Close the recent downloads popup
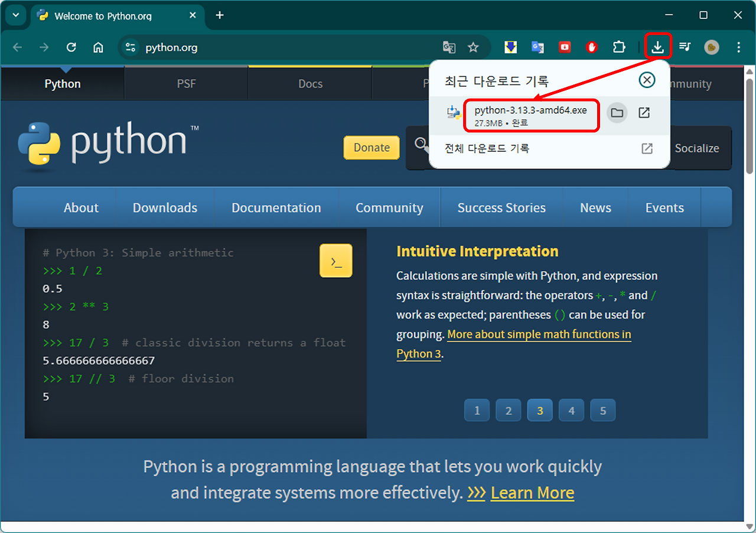The image size is (756, 533). tap(647, 80)
